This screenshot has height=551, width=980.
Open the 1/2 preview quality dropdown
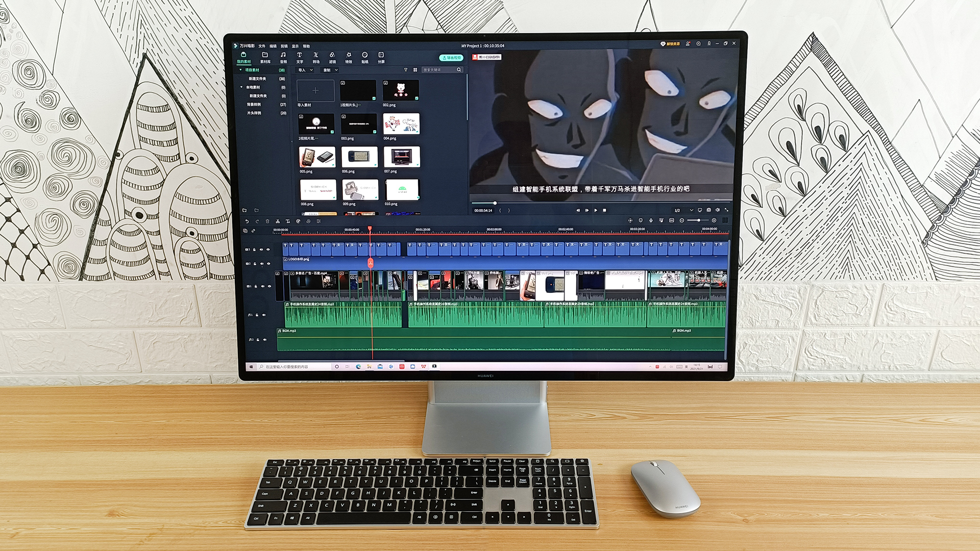point(683,210)
